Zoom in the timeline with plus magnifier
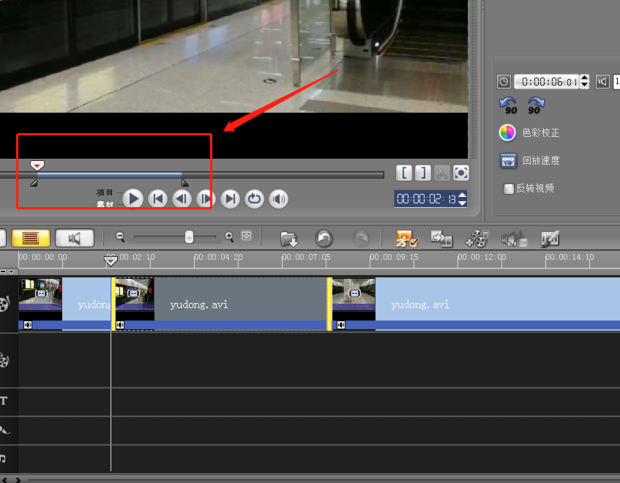620x483 pixels. click(229, 237)
